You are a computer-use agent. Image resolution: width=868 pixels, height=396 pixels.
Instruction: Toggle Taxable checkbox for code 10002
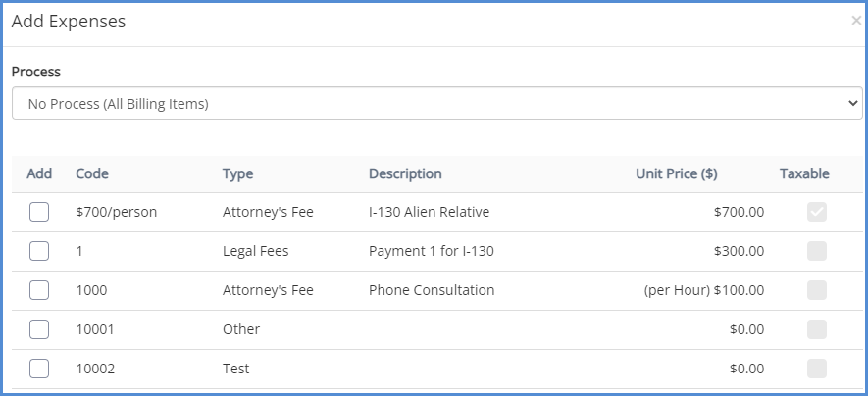[x=817, y=369]
